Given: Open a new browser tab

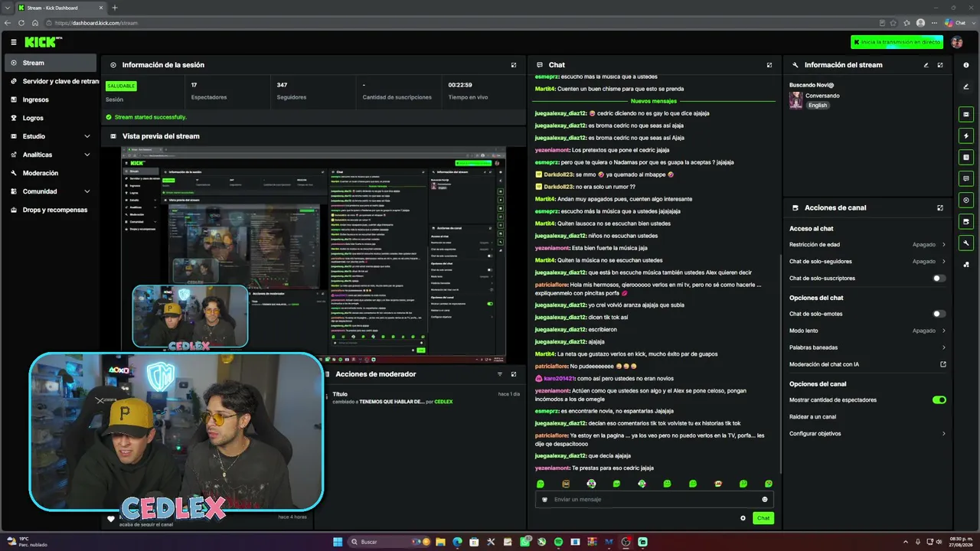Looking at the screenshot, I should pyautogui.click(x=115, y=8).
